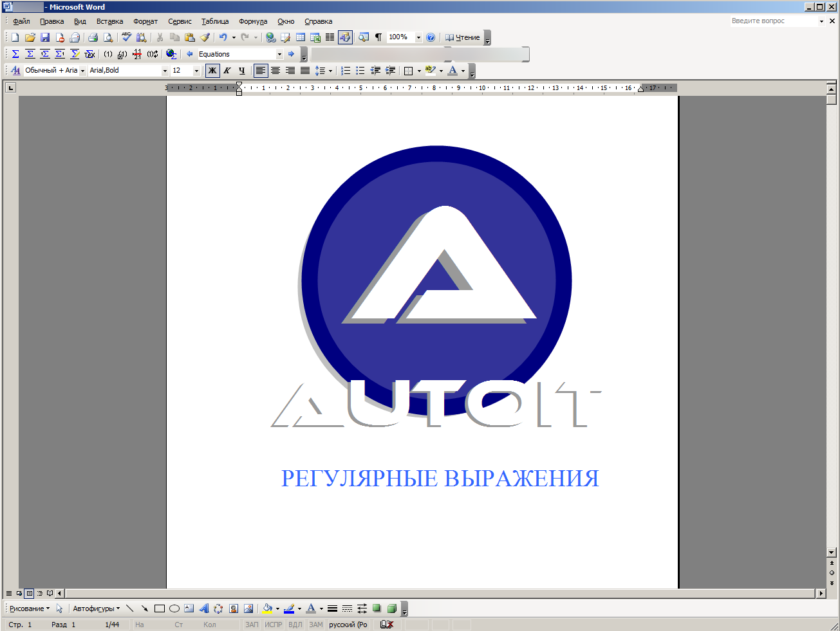Click the Text Box drawing tool

click(189, 608)
